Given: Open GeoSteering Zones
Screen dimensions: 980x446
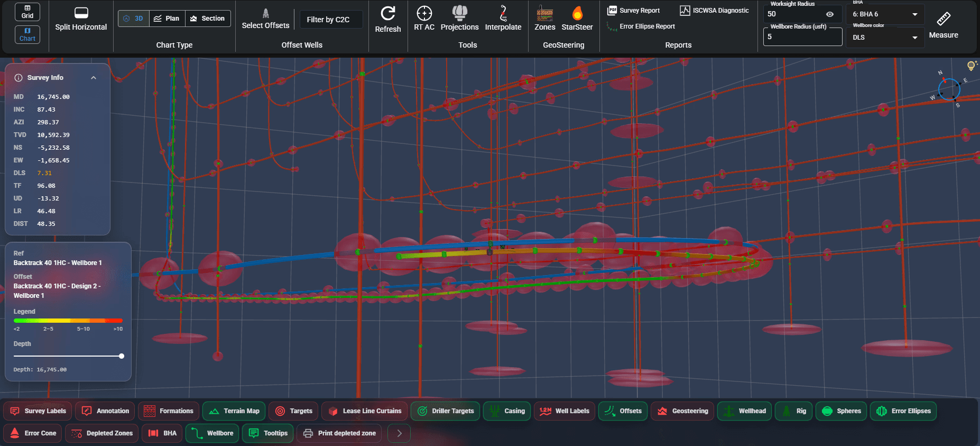Looking at the screenshot, I should tap(544, 19).
